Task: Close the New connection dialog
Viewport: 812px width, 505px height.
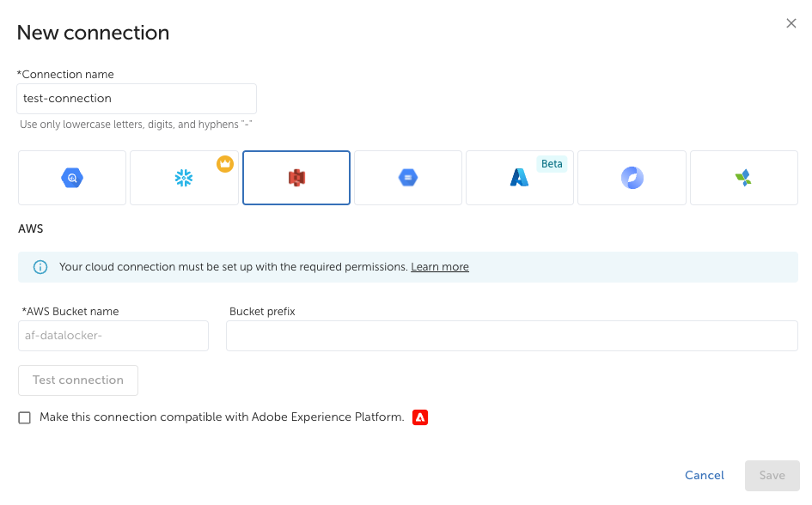Action: (x=791, y=24)
